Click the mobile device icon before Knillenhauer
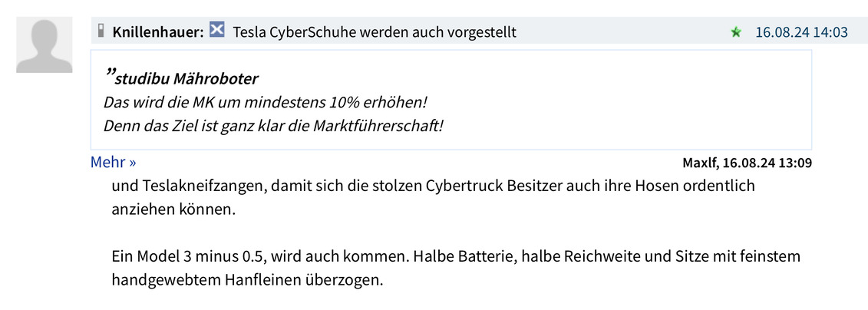The image size is (868, 310). click(x=101, y=31)
